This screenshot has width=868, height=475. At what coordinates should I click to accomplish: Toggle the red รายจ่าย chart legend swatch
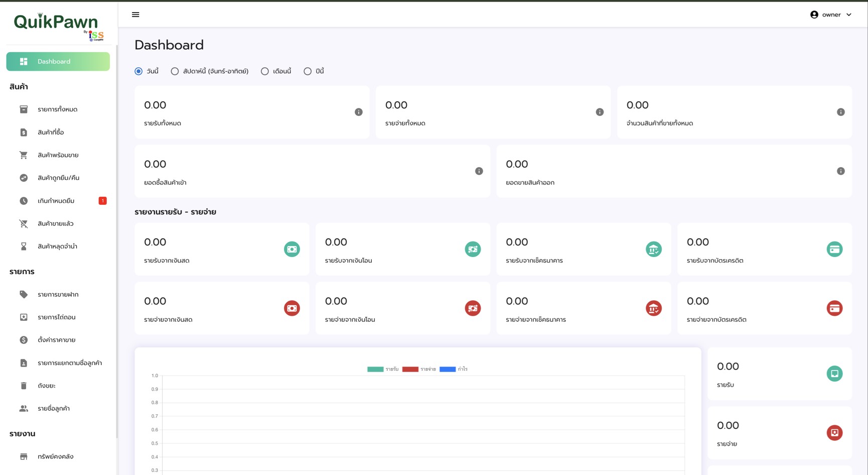(410, 369)
